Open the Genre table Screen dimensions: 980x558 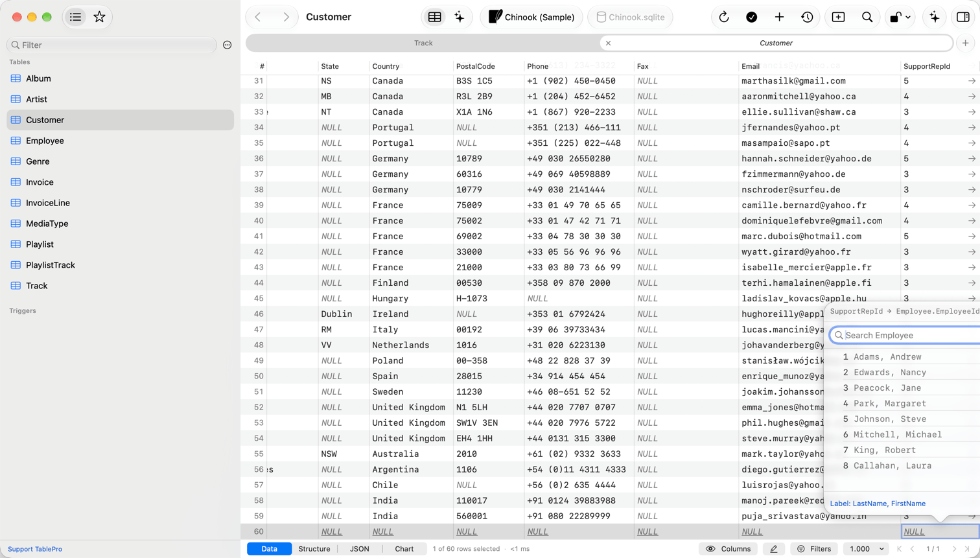(x=120, y=161)
